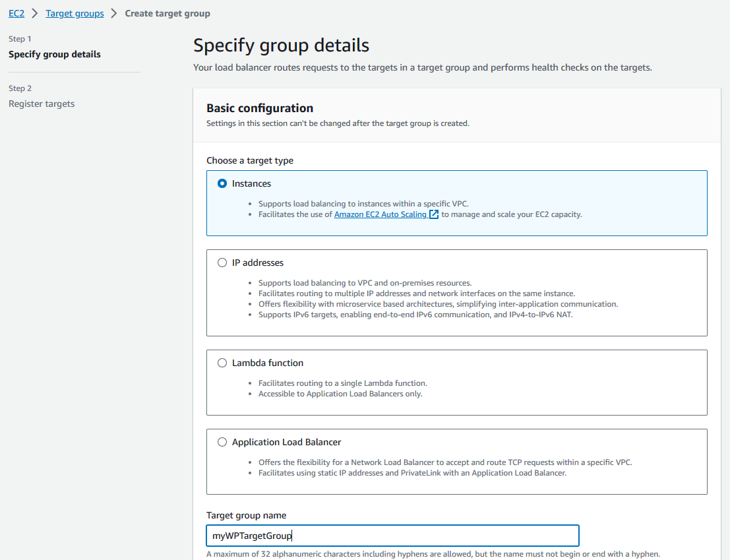
Task: Click the Application Load Balancer option label
Action: (x=287, y=442)
